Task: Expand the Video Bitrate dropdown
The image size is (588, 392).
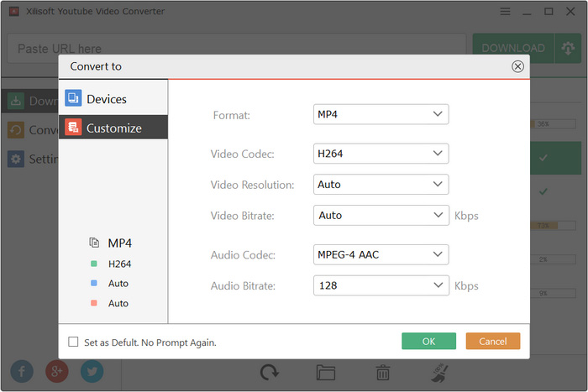Action: point(381,215)
